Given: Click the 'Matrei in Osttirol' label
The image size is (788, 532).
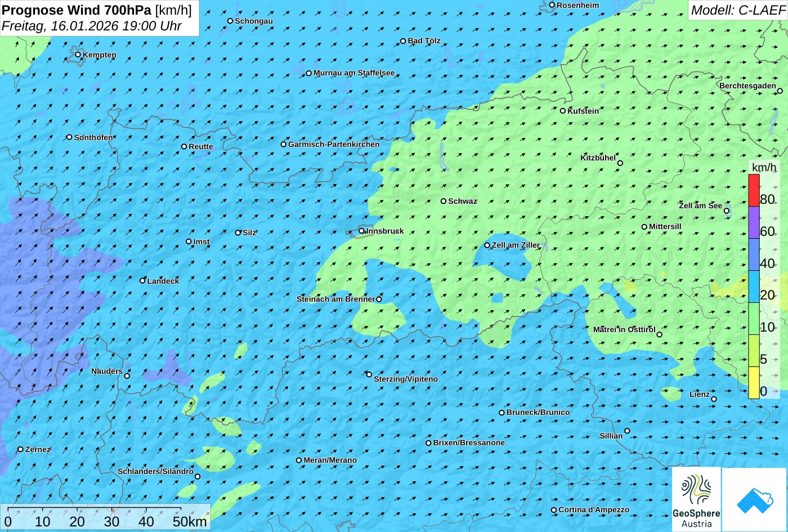Looking at the screenshot, I should point(624,329).
